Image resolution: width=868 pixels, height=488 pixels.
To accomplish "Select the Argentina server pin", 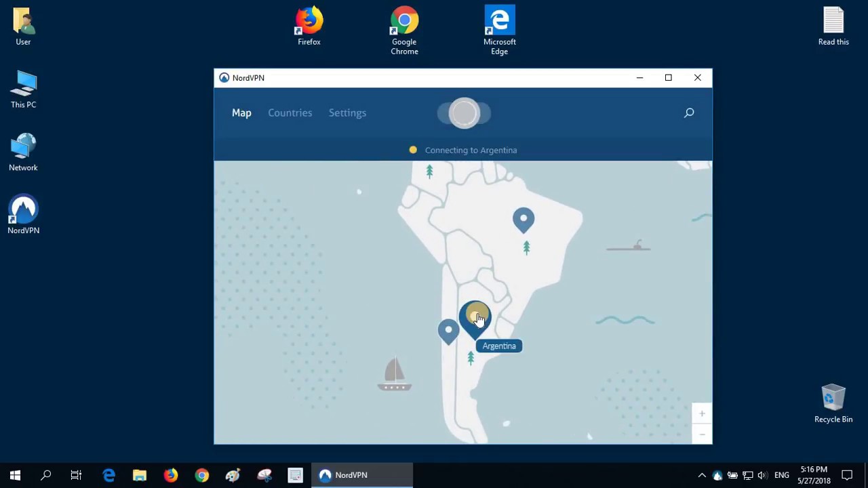I will coord(475,319).
